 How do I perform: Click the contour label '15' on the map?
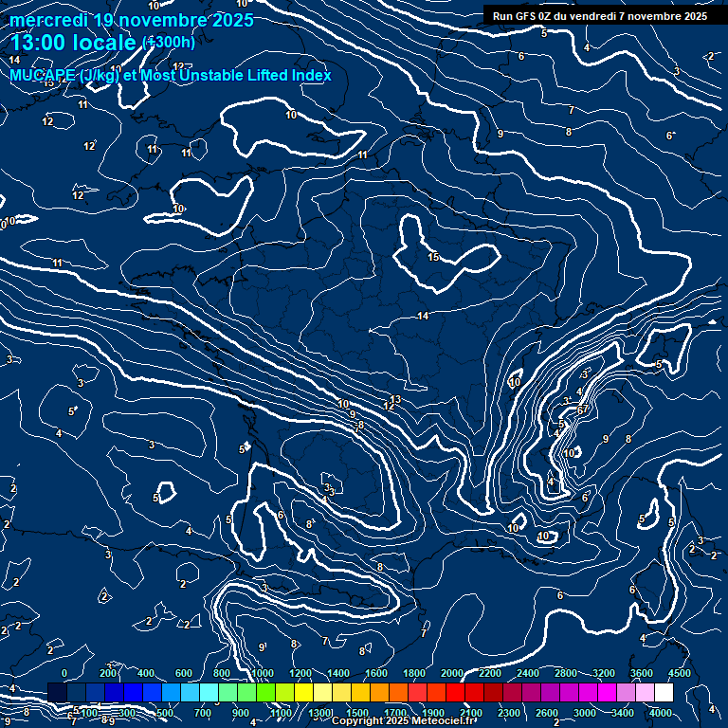(433, 257)
